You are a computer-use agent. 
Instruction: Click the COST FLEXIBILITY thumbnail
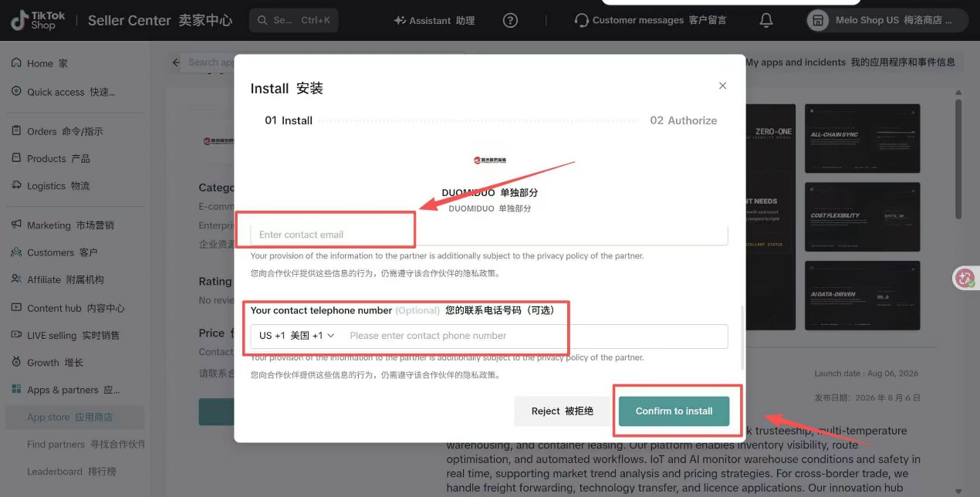click(862, 217)
